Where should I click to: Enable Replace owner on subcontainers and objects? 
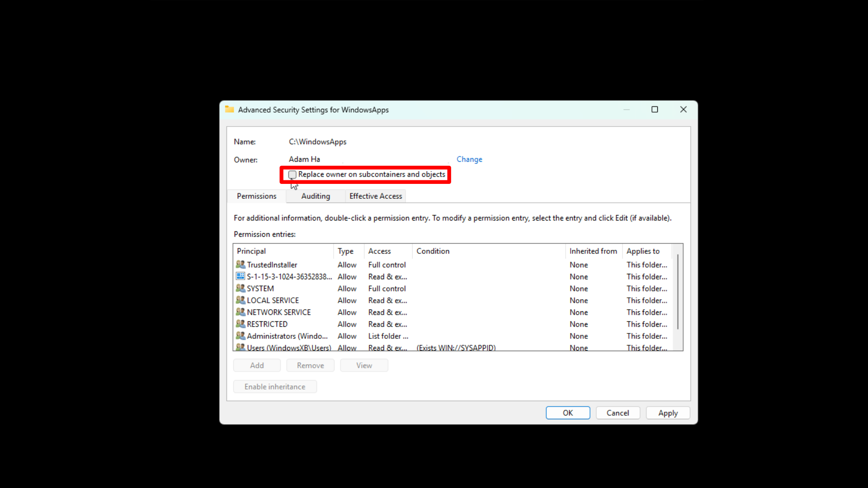[x=292, y=174]
